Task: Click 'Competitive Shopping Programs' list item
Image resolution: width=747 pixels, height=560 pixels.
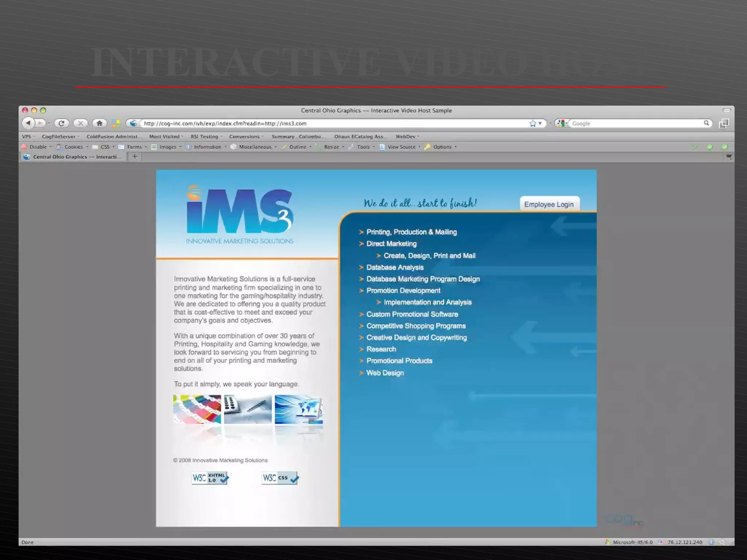Action: (416, 326)
